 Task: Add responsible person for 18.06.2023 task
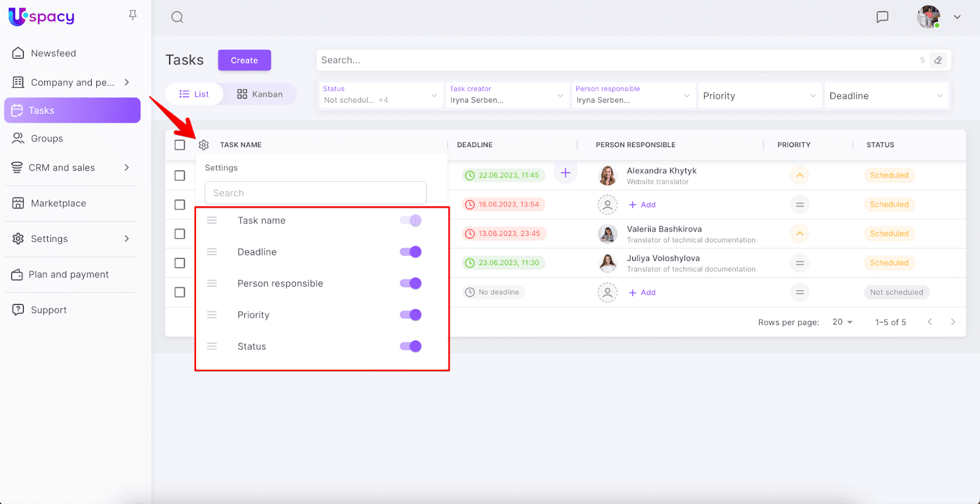point(642,205)
